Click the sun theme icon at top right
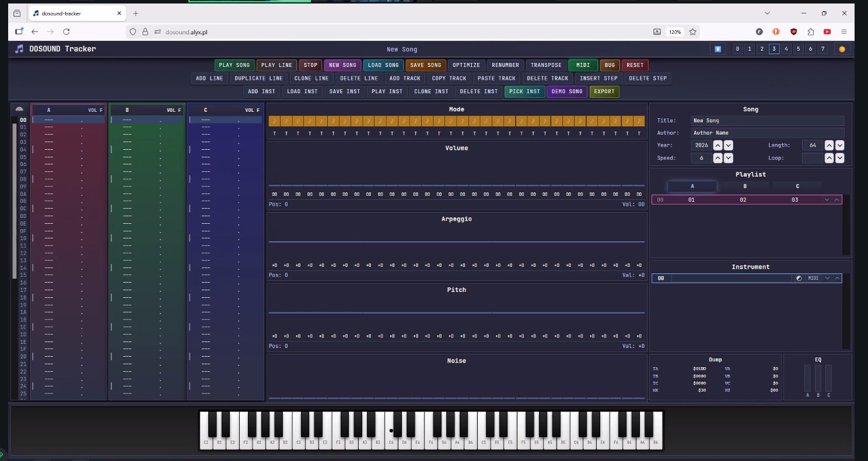 (842, 49)
